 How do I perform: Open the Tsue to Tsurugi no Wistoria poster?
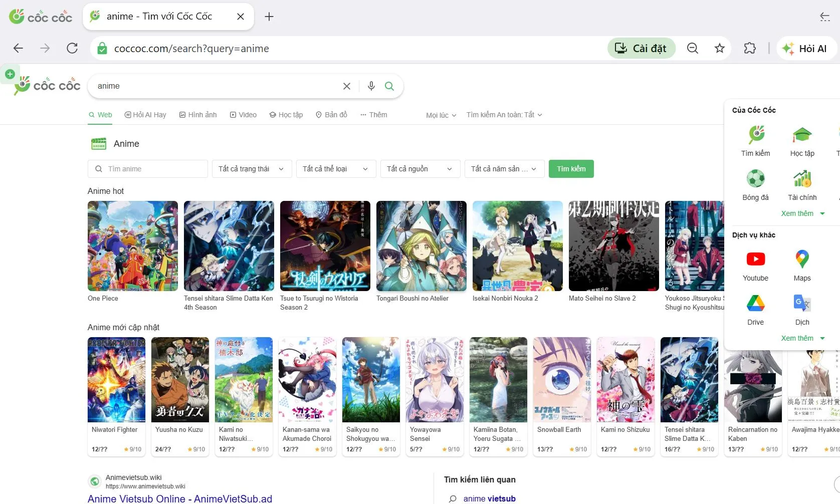(x=325, y=246)
